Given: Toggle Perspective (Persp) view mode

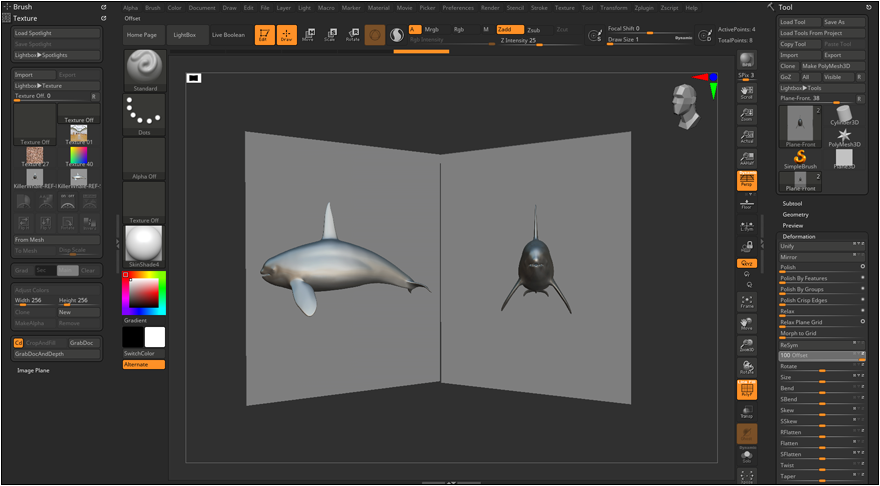Looking at the screenshot, I should point(747,181).
